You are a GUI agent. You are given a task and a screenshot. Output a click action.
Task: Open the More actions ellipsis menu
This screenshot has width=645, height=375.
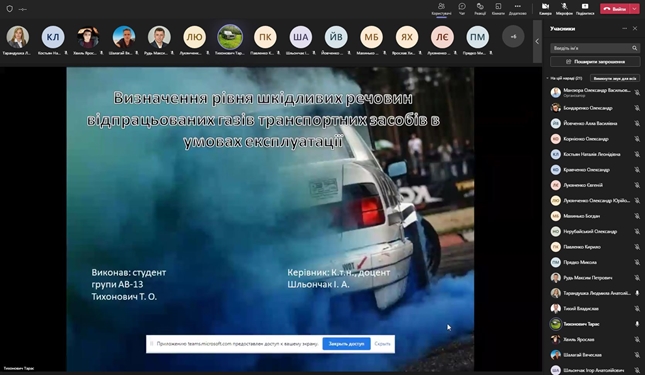coord(517,8)
